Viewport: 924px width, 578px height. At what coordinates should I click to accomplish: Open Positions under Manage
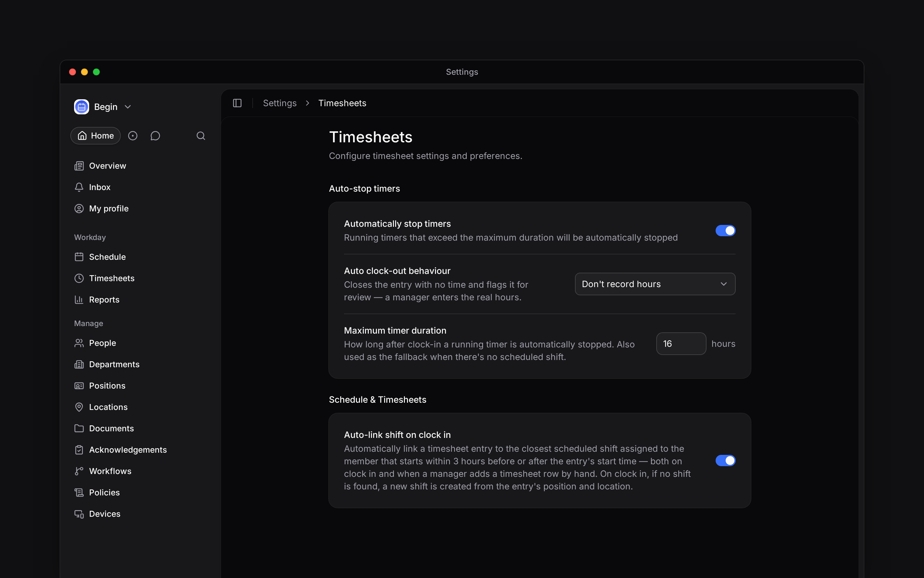point(140,386)
